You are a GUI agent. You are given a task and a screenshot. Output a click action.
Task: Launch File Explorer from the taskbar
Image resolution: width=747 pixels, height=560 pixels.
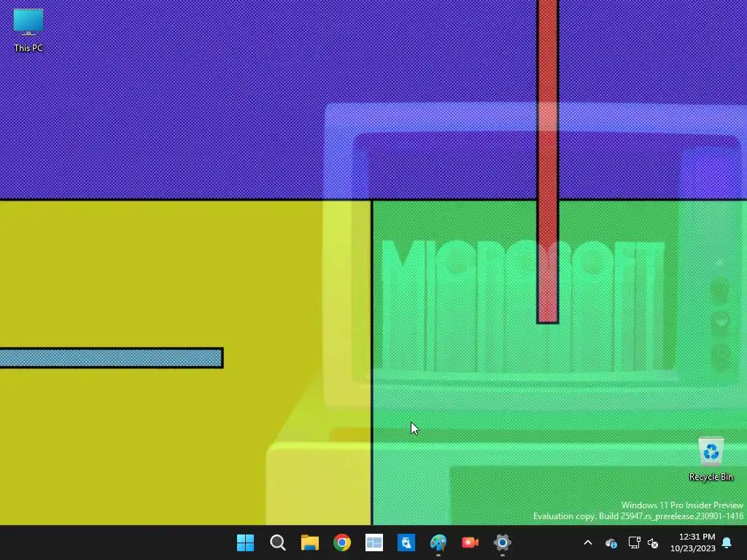pos(309,542)
